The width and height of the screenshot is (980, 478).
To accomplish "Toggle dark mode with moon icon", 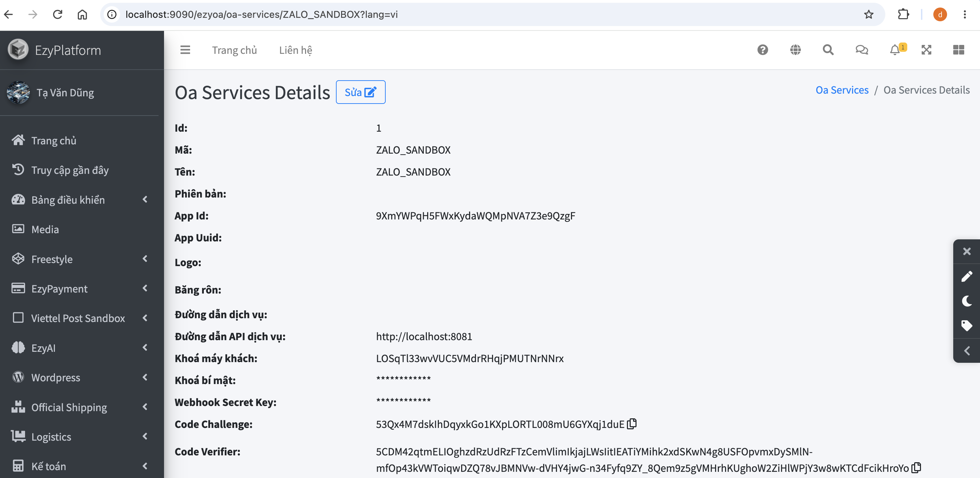I will coord(967,301).
